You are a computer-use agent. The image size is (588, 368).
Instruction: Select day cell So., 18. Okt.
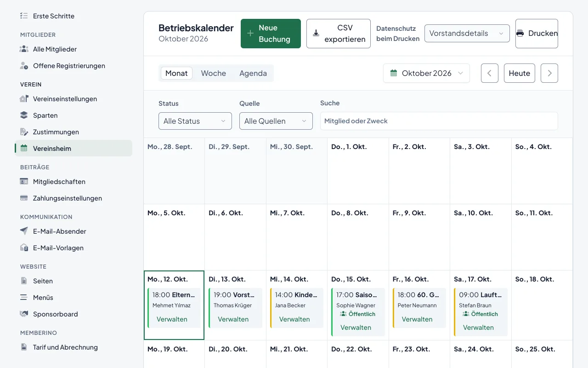[542, 305]
